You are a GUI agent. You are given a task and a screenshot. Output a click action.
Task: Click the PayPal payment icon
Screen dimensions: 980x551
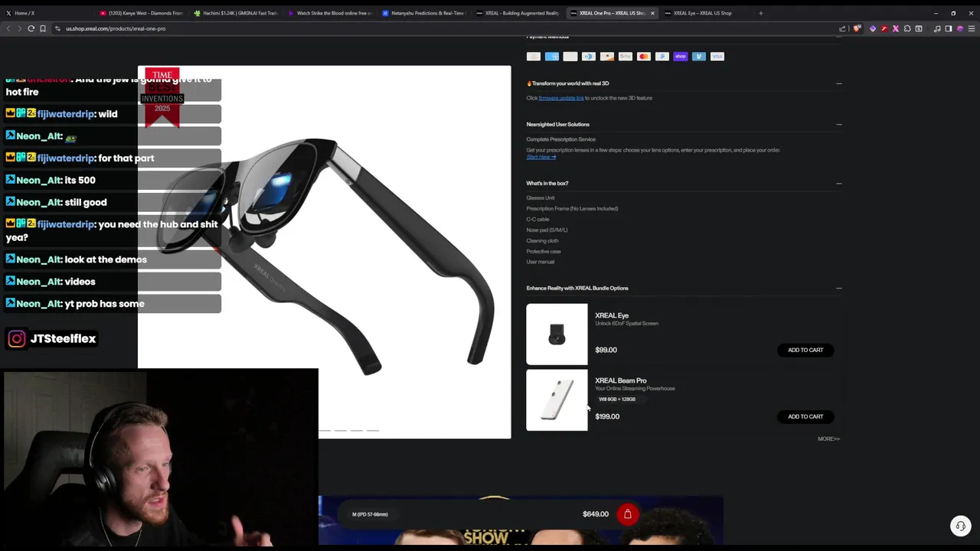[662, 56]
